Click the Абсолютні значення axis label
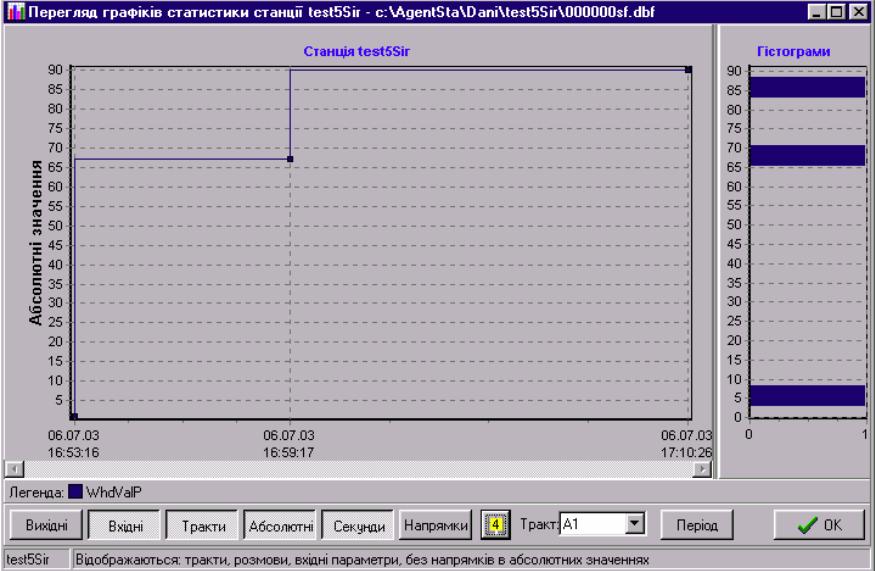This screenshot has width=875, height=571. [x=36, y=243]
